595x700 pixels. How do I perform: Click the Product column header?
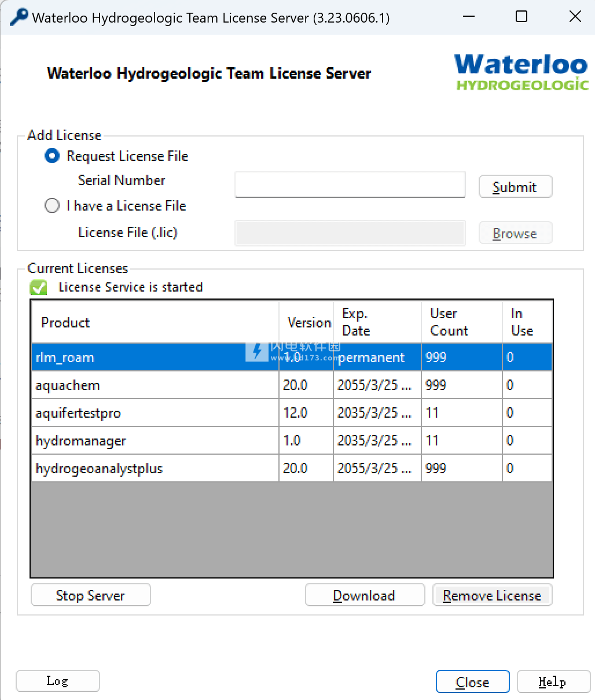click(x=155, y=322)
